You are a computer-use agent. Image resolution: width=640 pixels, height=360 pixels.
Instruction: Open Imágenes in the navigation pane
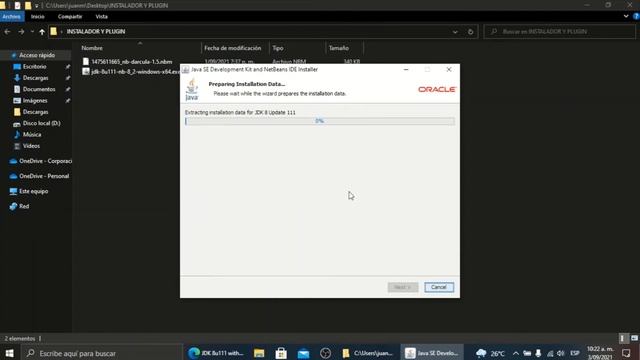coord(35,100)
